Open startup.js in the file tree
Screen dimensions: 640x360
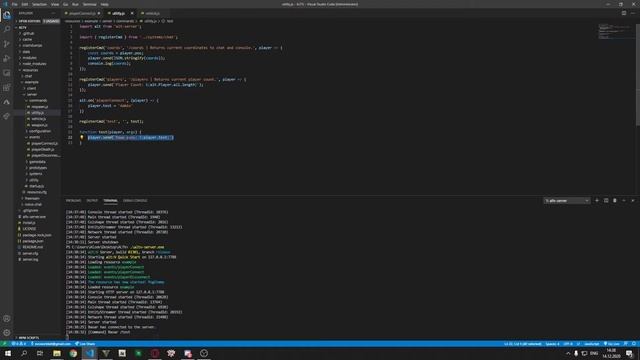pyautogui.click(x=36, y=186)
